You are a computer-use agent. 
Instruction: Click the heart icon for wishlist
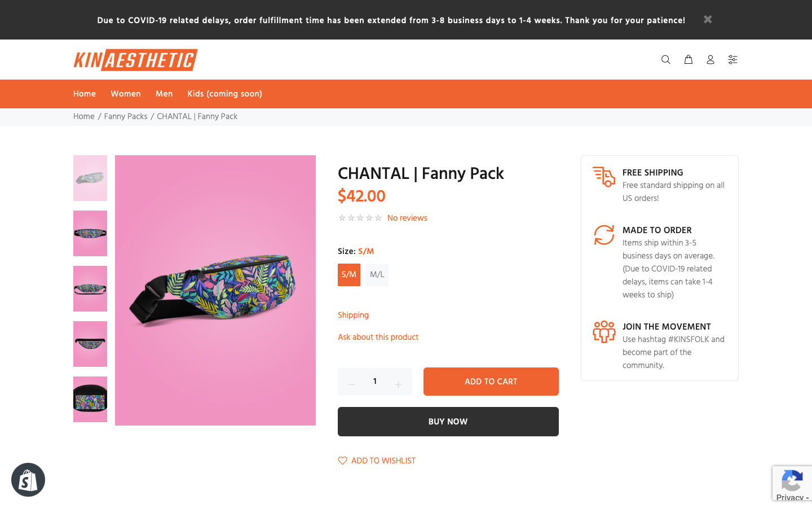(342, 461)
